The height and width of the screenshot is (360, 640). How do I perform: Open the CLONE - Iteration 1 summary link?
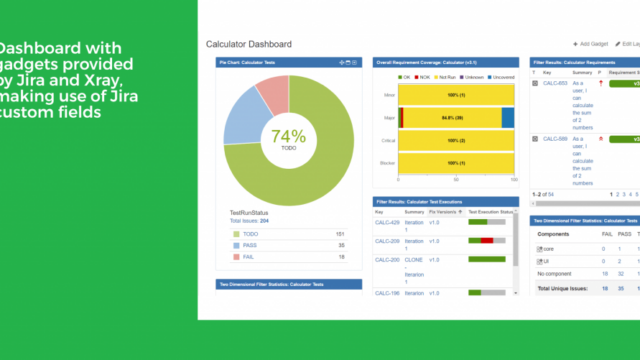(414, 271)
